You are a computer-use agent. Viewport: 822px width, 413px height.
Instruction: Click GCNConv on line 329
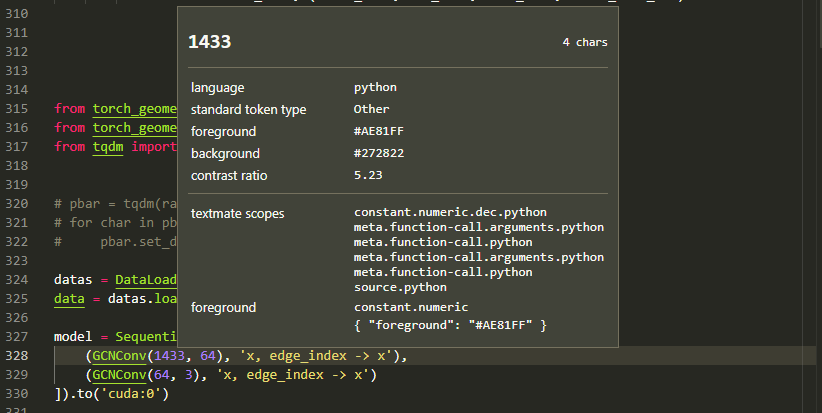[119, 375]
